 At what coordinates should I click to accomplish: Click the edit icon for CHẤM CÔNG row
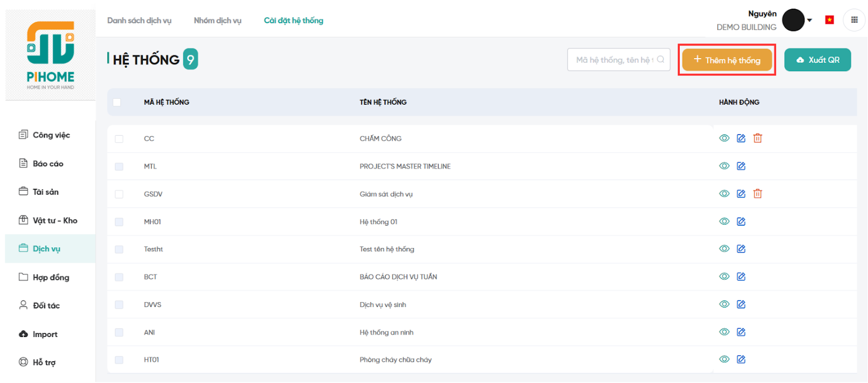[x=741, y=138]
